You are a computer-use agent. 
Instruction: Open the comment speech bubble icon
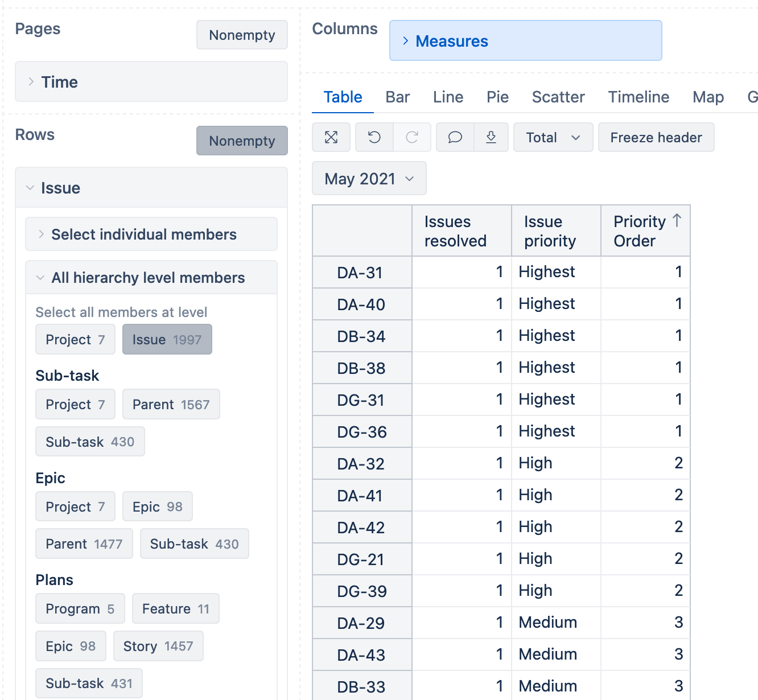tap(455, 137)
